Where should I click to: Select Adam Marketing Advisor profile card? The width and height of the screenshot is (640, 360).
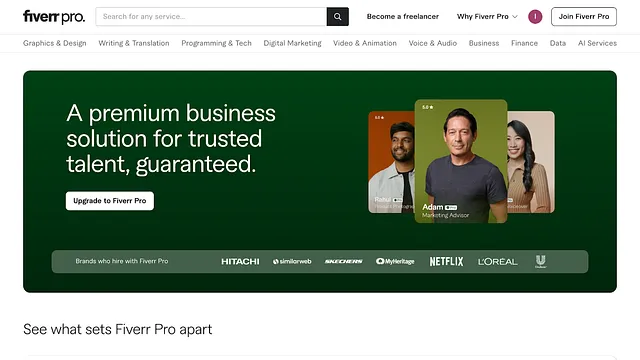coord(461,161)
